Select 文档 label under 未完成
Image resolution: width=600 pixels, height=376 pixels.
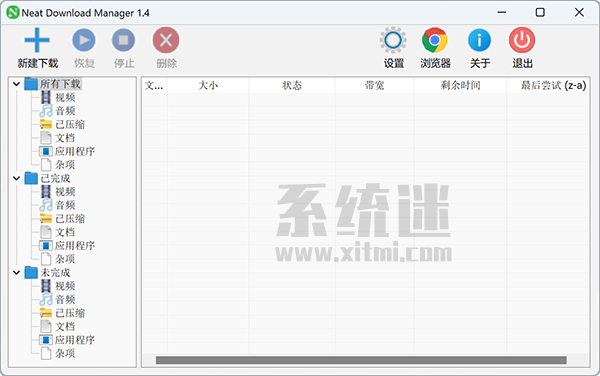click(65, 326)
